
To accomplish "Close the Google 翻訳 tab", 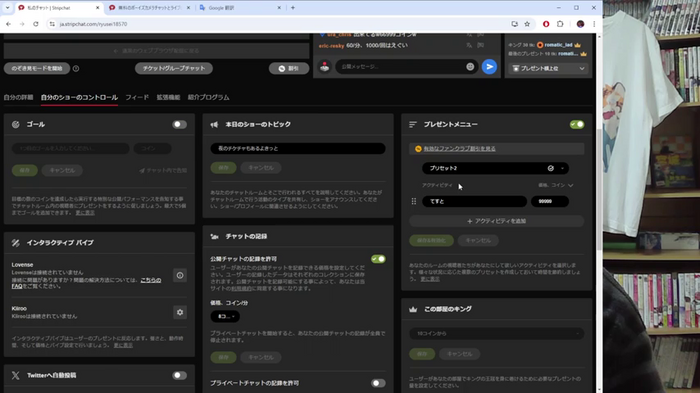I will click(279, 8).
